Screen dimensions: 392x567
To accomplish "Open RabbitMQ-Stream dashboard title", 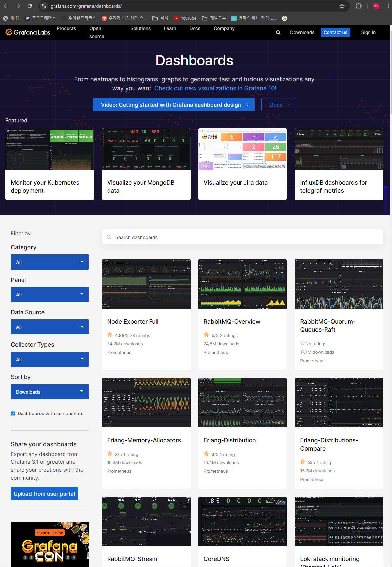I will (x=132, y=559).
